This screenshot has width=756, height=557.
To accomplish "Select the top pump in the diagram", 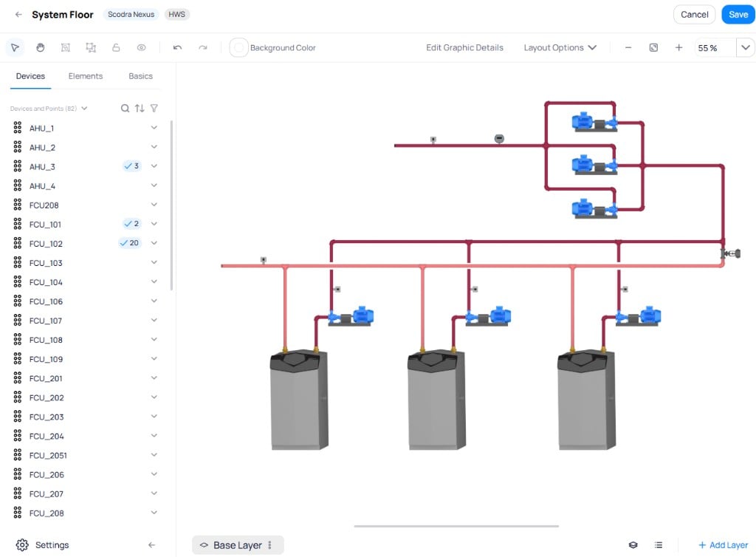I will tap(594, 123).
